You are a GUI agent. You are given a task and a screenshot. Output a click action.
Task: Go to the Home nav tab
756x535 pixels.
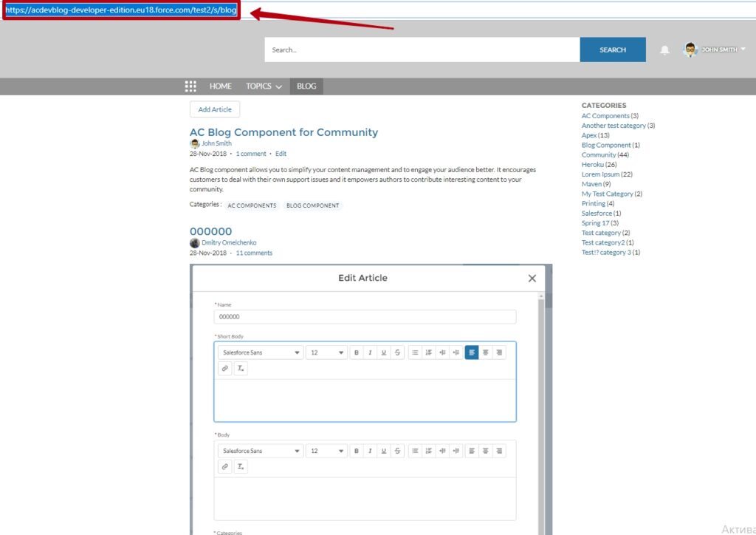(x=220, y=86)
